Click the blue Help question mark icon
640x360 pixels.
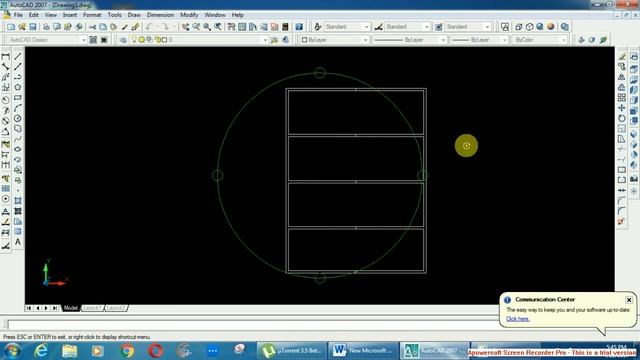coord(299,27)
